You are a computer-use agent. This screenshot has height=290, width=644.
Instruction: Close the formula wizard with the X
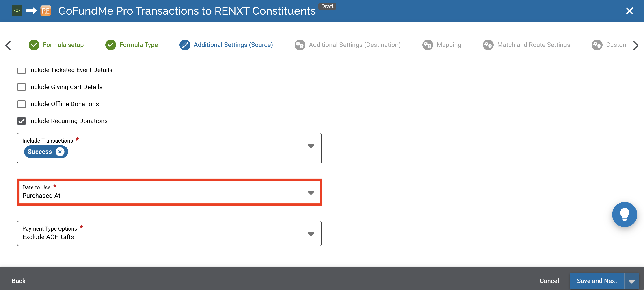[629, 11]
